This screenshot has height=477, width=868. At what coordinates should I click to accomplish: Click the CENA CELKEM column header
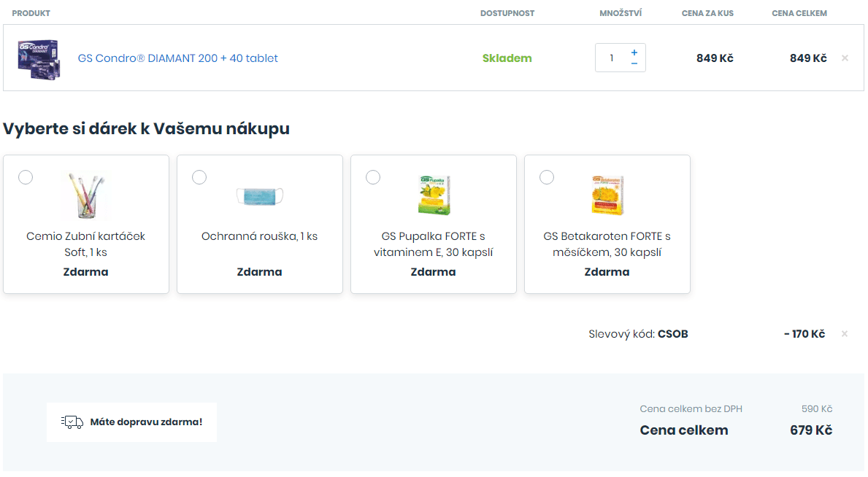tap(799, 13)
